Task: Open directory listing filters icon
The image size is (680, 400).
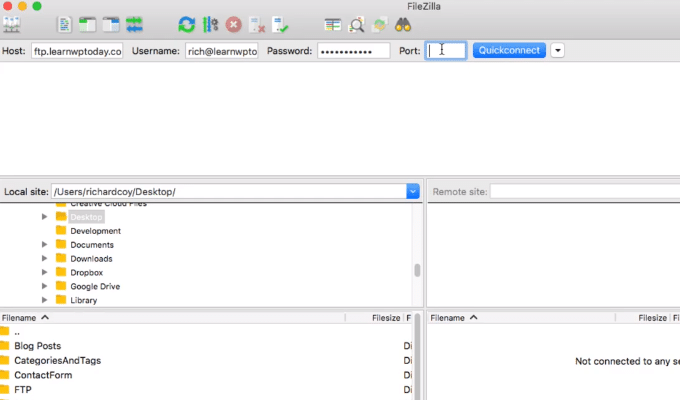Action: 333,25
